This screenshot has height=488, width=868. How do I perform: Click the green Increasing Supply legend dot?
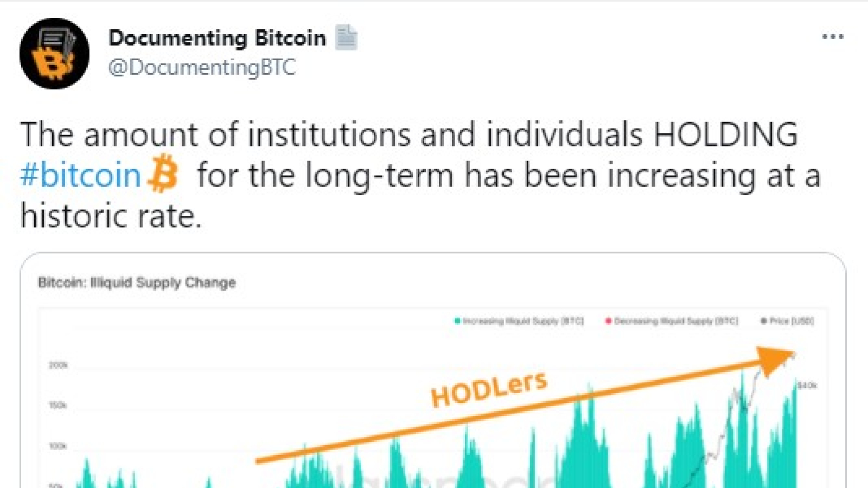(x=457, y=321)
